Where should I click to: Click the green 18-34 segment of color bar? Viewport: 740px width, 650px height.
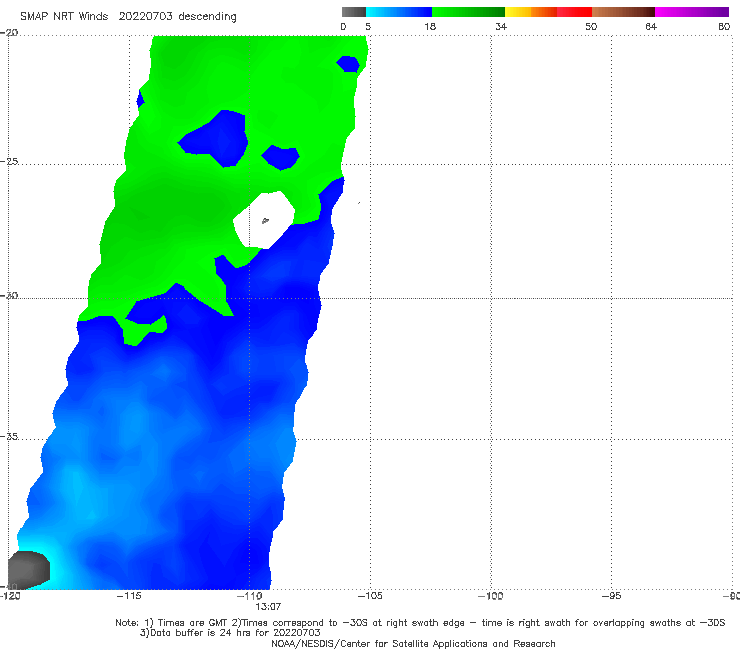tap(468, 12)
